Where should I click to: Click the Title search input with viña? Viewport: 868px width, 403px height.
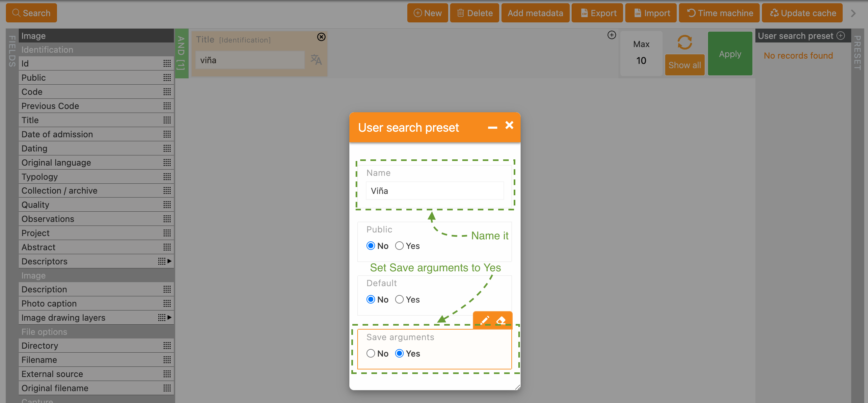click(x=250, y=60)
